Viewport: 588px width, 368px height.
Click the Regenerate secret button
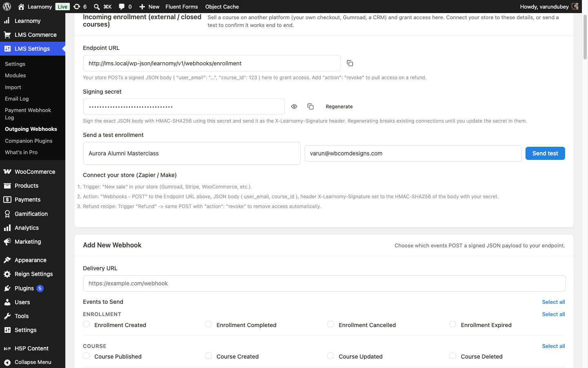[339, 107]
